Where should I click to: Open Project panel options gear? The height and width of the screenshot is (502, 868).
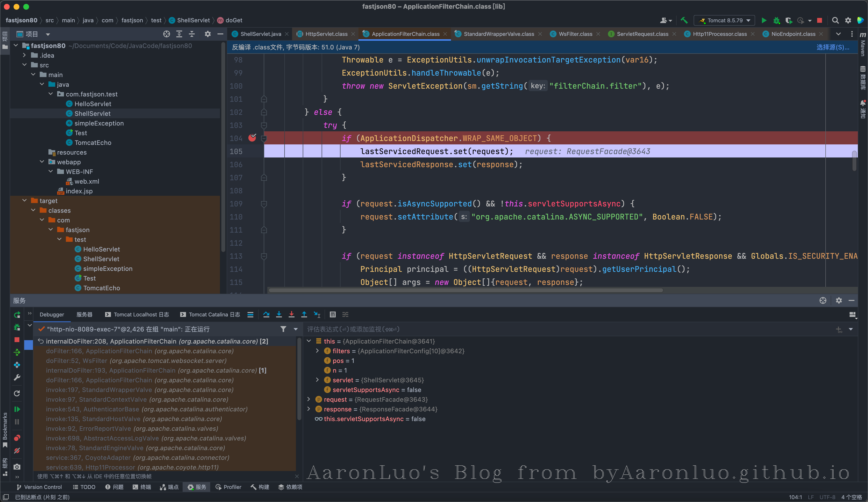tap(207, 34)
